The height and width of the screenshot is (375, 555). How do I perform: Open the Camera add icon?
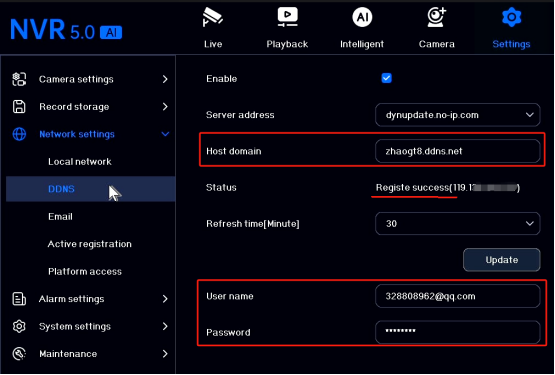(x=436, y=17)
